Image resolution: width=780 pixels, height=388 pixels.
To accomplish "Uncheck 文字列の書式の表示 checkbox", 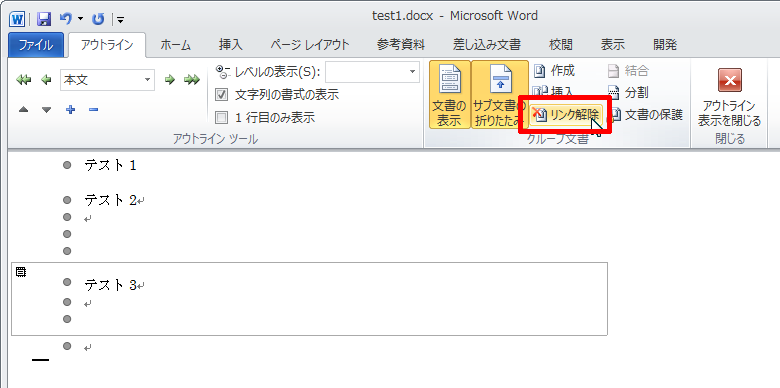I will [x=222, y=94].
